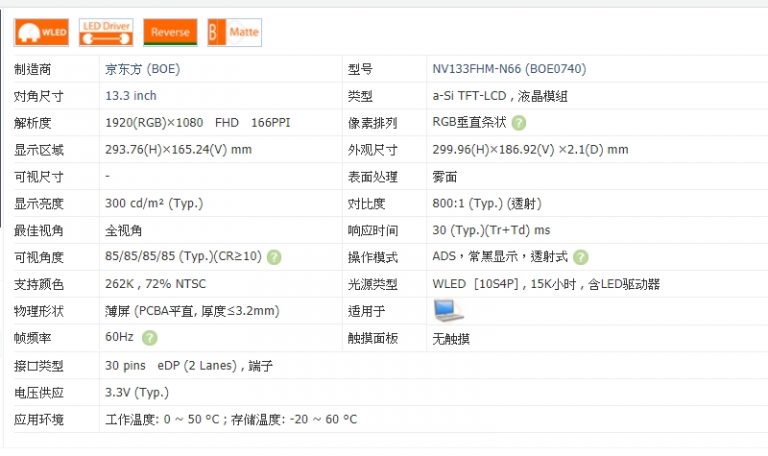
Task: Open manufacturer link 京东方 (BOE)
Action: click(x=143, y=69)
